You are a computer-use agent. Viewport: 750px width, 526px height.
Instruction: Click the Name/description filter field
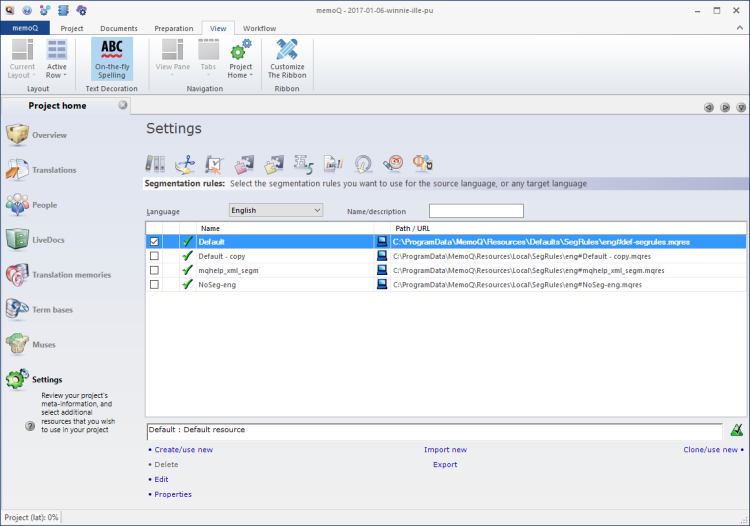476,211
